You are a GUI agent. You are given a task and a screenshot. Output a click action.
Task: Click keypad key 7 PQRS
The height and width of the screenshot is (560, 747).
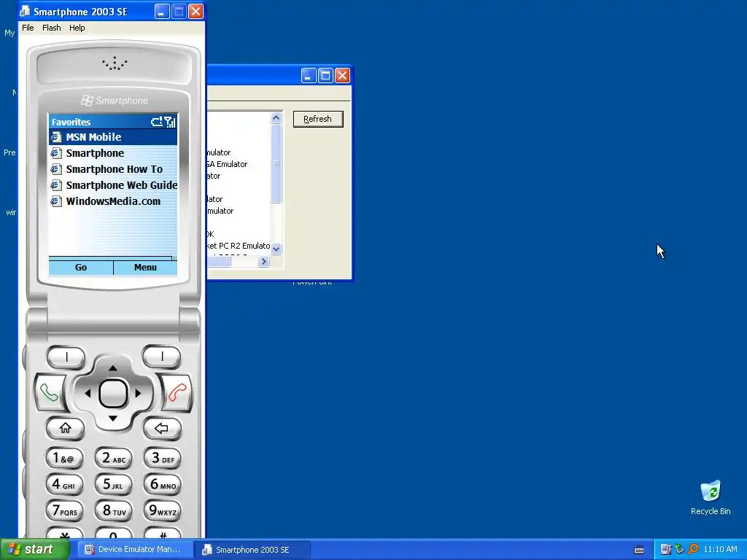(x=64, y=510)
